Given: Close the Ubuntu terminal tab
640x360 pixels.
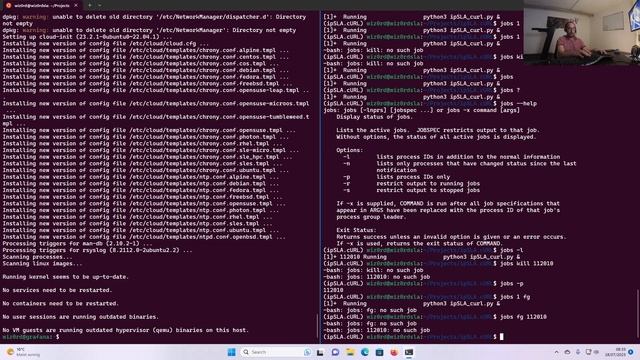Looking at the screenshot, I should pyautogui.click(x=76, y=5).
